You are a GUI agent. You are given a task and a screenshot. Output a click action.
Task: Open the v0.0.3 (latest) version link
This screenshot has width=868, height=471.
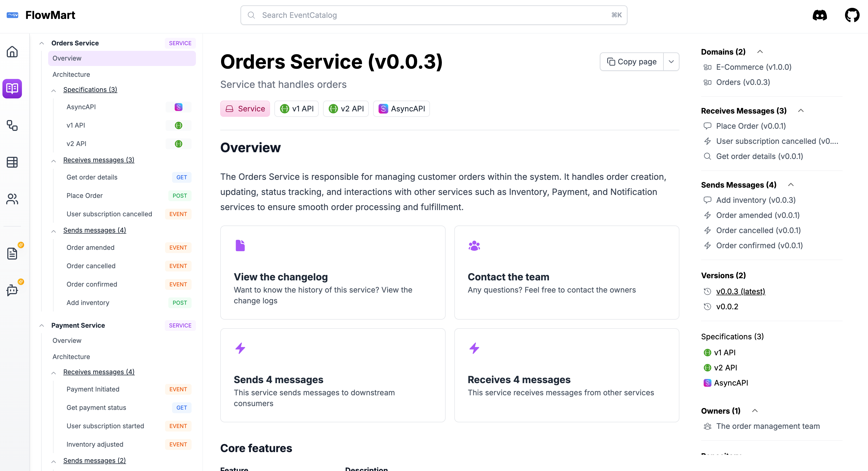(741, 291)
